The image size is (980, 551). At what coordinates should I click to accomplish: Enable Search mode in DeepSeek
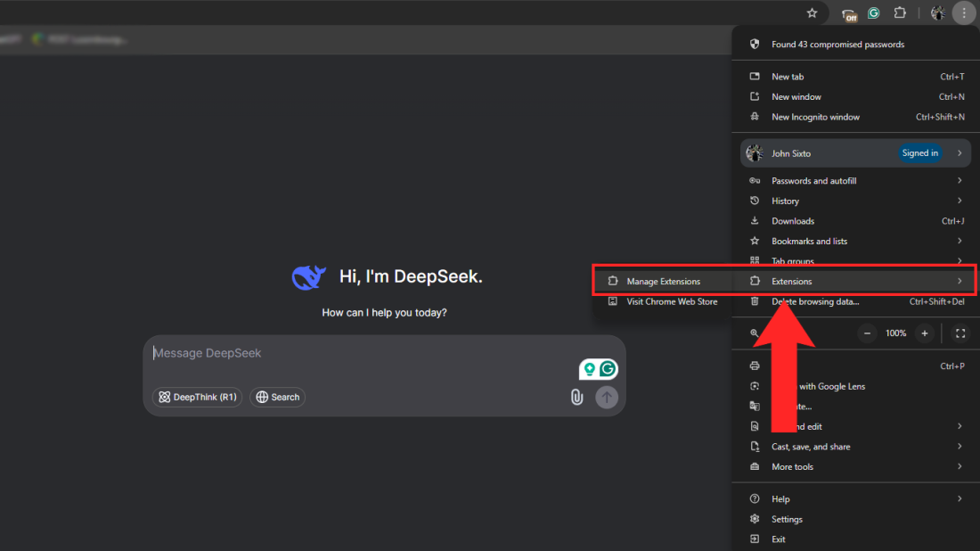click(277, 397)
